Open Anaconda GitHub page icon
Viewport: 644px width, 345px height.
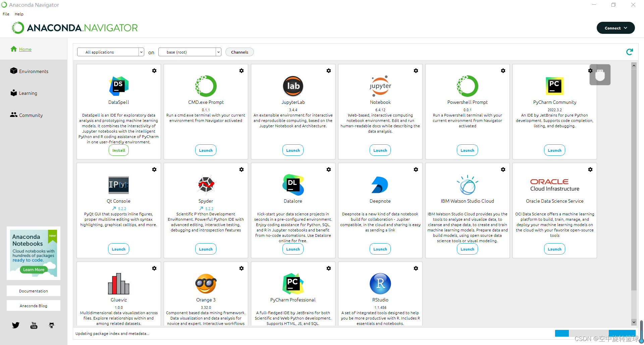coord(52,325)
